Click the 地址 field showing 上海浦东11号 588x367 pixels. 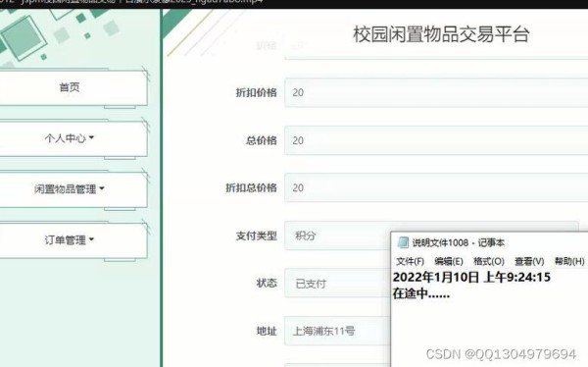(x=337, y=331)
